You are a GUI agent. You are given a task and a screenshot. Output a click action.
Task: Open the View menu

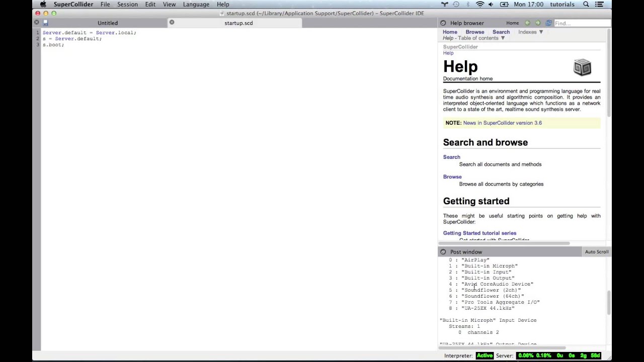(169, 5)
